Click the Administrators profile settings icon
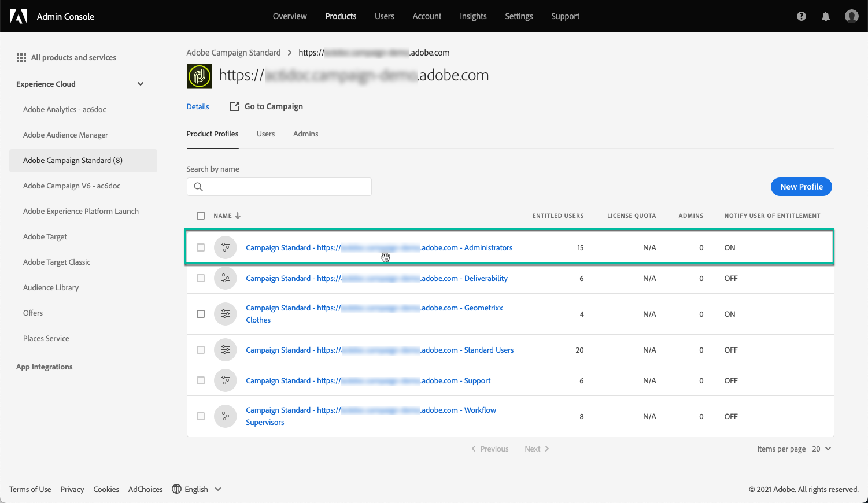The height and width of the screenshot is (503, 868). coord(226,247)
